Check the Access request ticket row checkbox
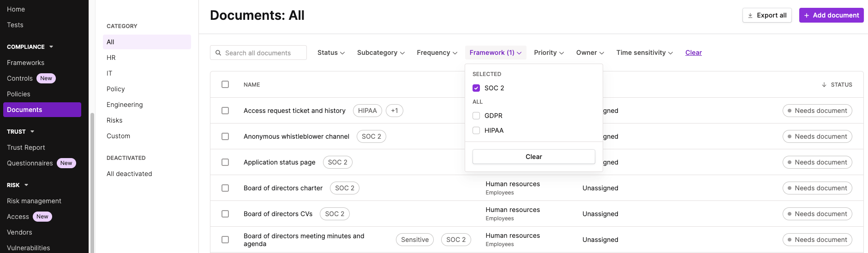 coord(225,111)
